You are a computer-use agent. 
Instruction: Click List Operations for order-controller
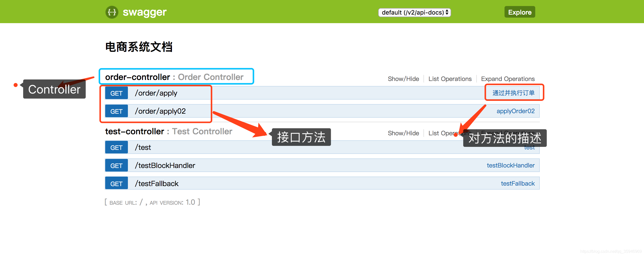(x=450, y=79)
